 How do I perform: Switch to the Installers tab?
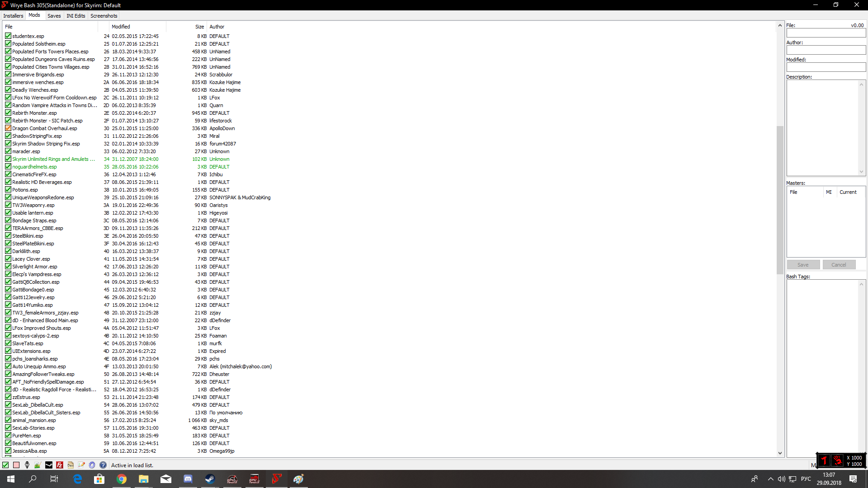[x=13, y=16]
